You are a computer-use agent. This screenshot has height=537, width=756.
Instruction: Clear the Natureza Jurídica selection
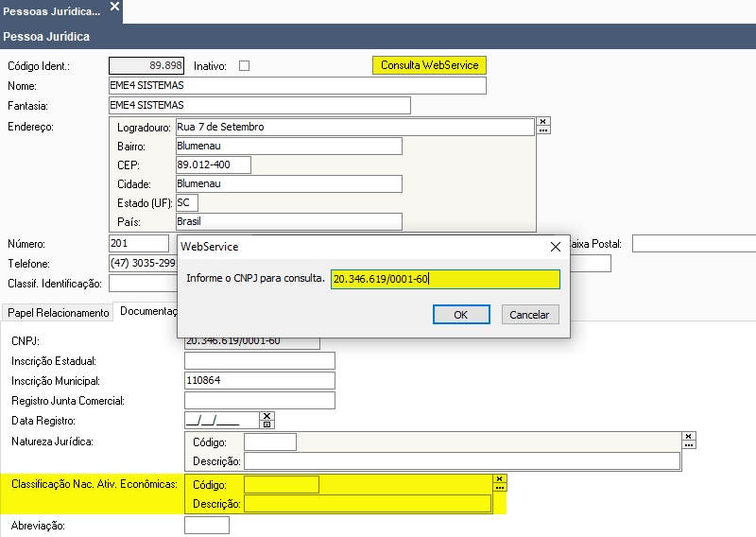(689, 436)
